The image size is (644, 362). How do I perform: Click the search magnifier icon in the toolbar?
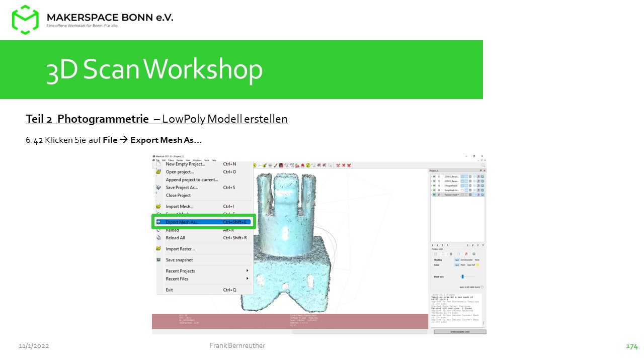(x=483, y=165)
